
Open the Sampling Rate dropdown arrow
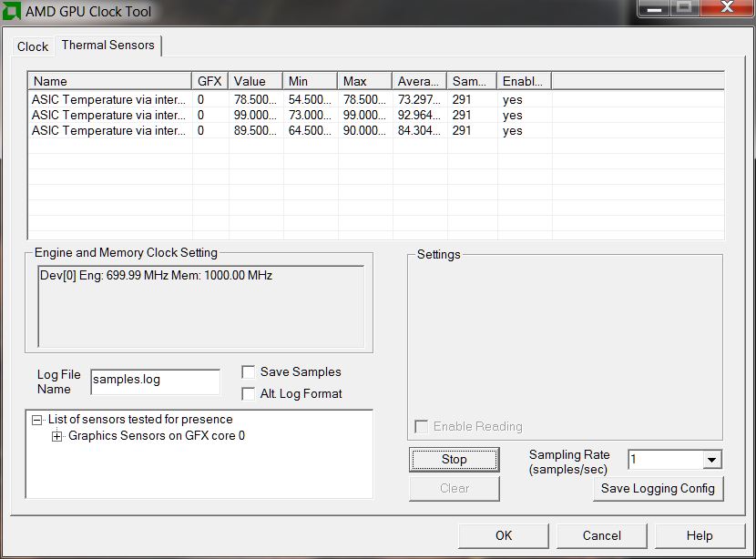point(711,459)
